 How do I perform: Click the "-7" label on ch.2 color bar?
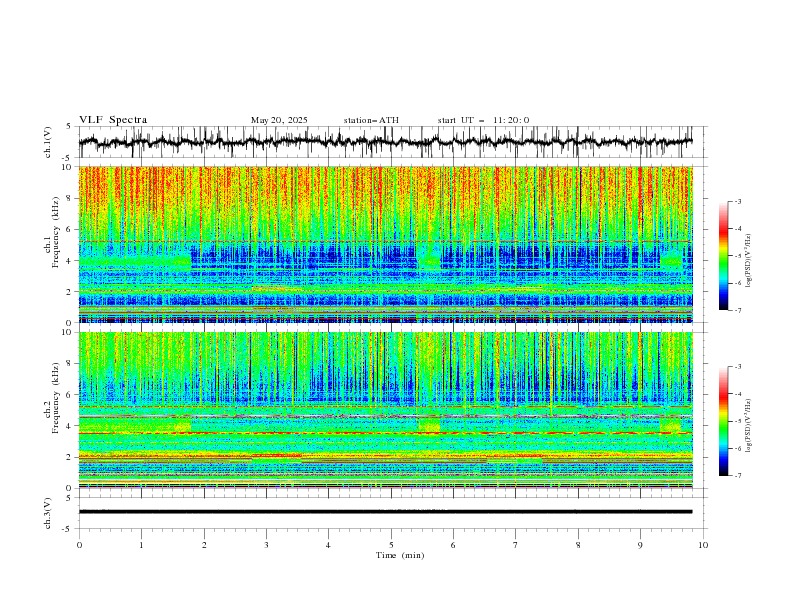(x=737, y=476)
